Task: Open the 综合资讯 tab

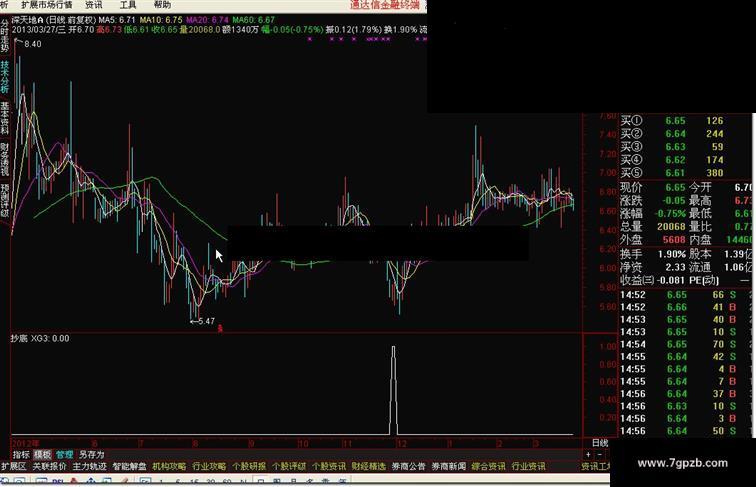Action: [488, 466]
